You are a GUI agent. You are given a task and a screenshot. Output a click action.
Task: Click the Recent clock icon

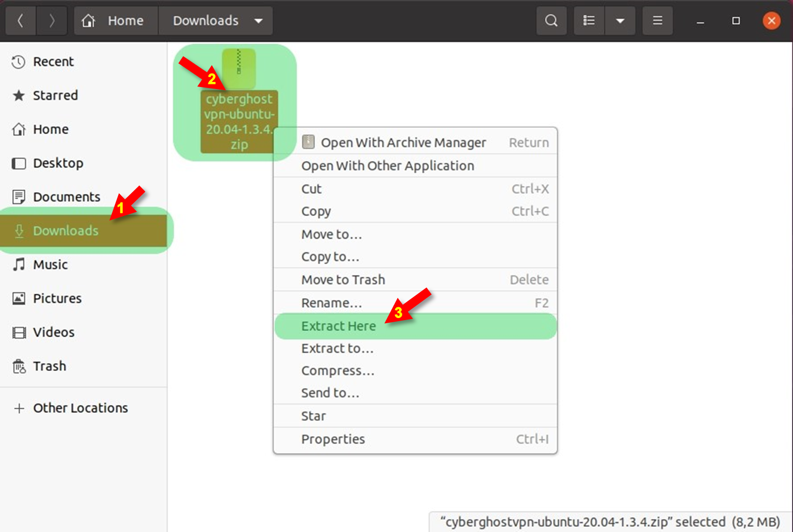(x=19, y=62)
